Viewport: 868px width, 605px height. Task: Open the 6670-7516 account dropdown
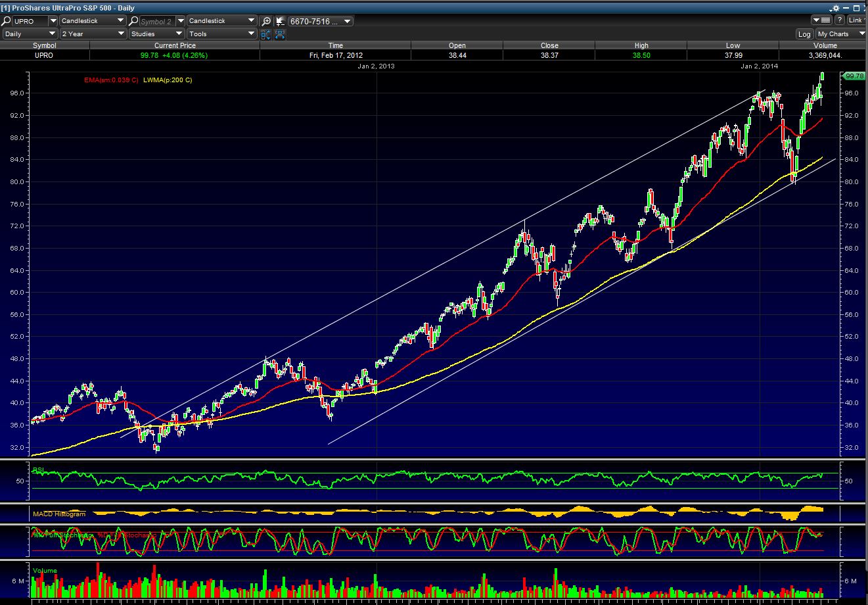(x=321, y=21)
